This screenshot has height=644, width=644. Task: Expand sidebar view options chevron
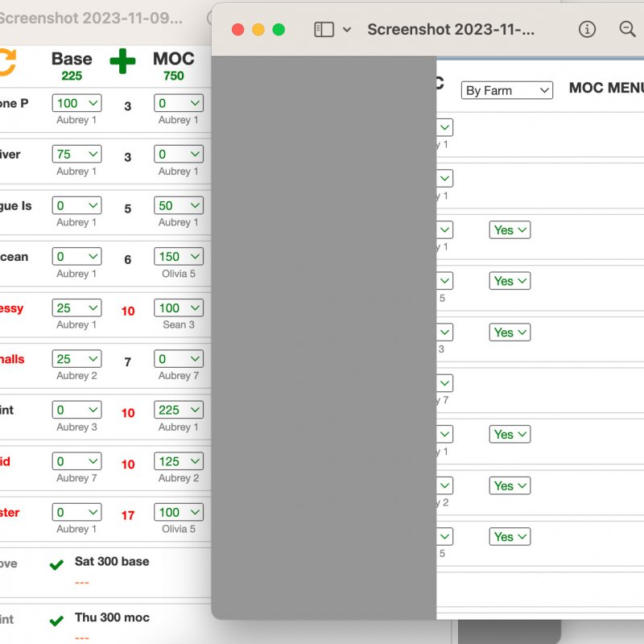(347, 30)
